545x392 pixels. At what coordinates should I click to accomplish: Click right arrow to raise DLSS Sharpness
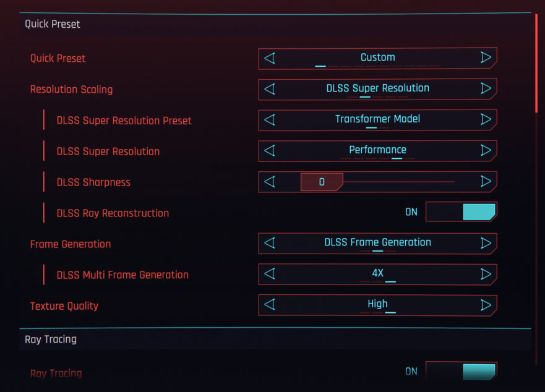486,181
